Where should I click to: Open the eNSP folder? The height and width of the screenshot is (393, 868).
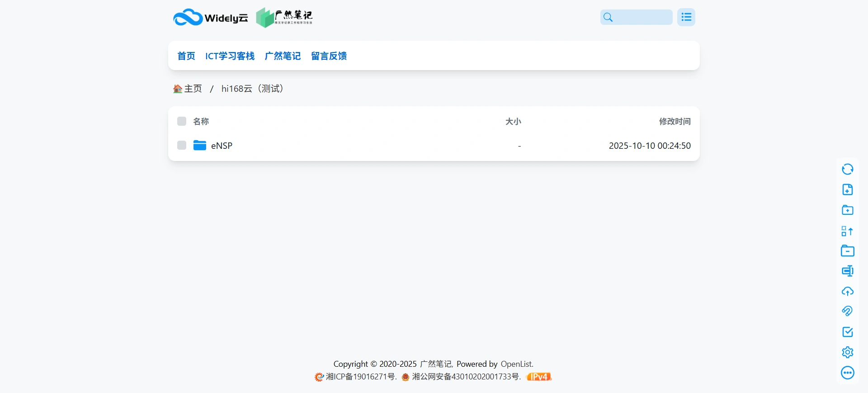point(222,146)
